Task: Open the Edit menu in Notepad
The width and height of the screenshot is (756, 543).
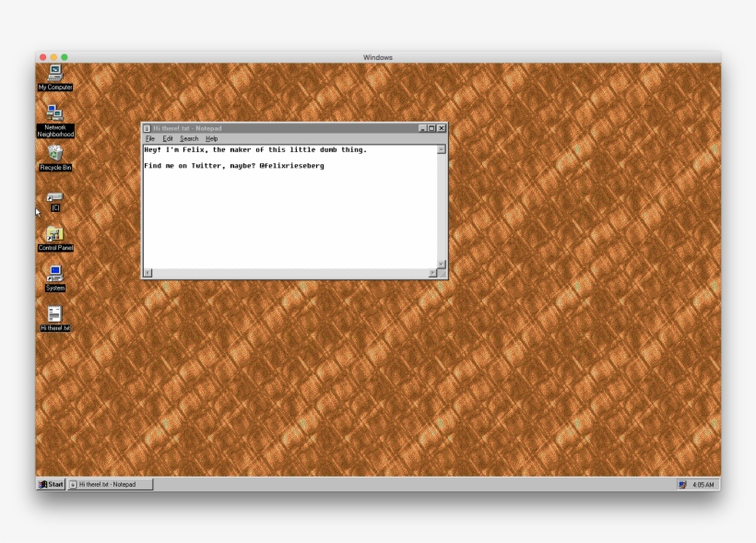Action: click(x=168, y=138)
